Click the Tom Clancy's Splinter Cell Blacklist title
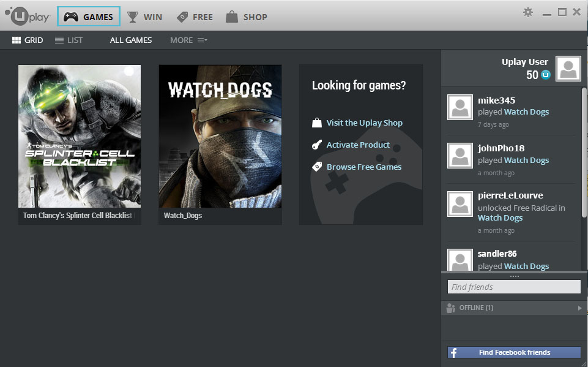The image size is (588, 367). pyautogui.click(x=78, y=216)
